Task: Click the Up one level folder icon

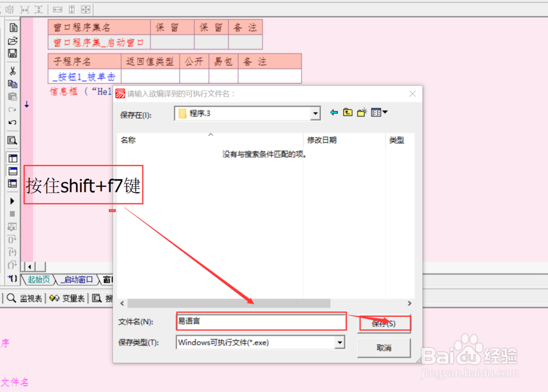Action: pos(347,113)
